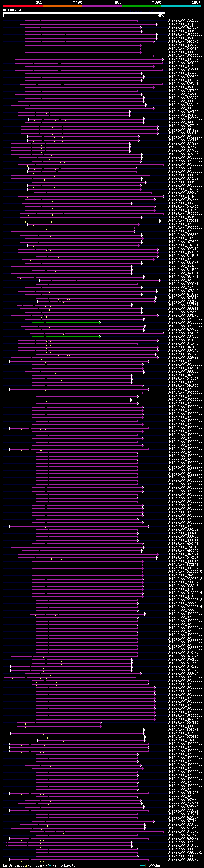The image size is (204, 868).
Task: Open hit UniRef100_C5Z852
Action: [x=183, y=91]
